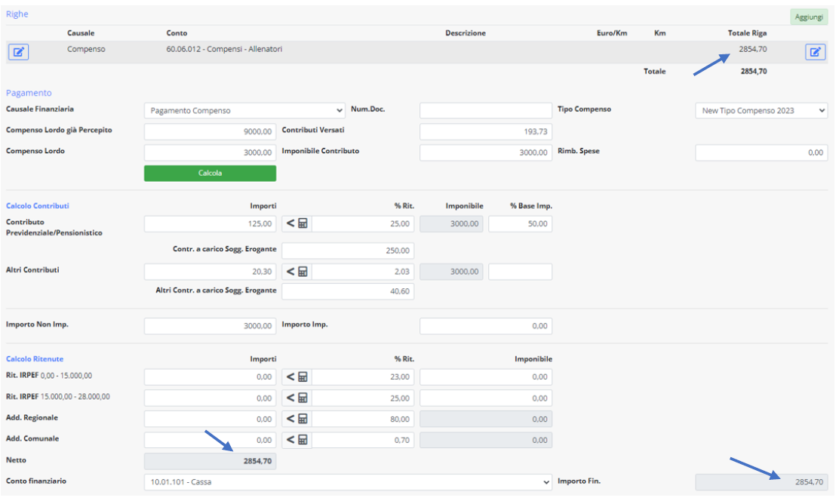This screenshot has width=839, height=504.
Task: Click the Num.Doc. input field
Action: click(485, 111)
